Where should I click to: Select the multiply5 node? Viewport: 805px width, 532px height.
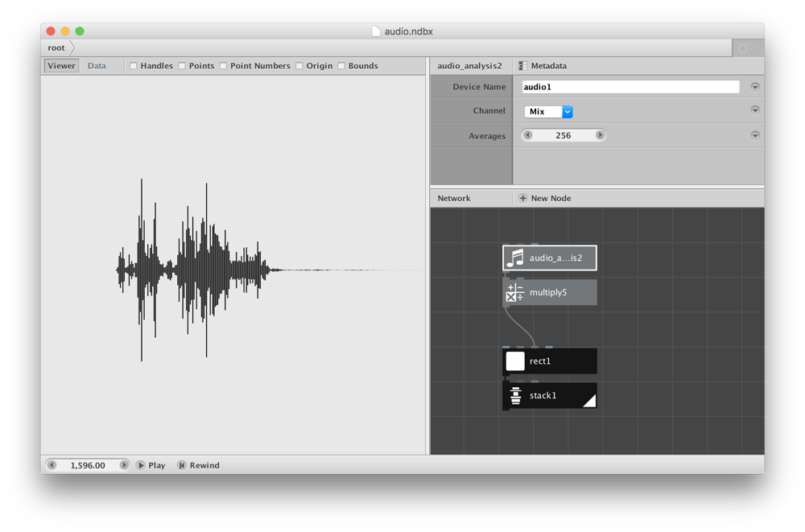point(550,292)
